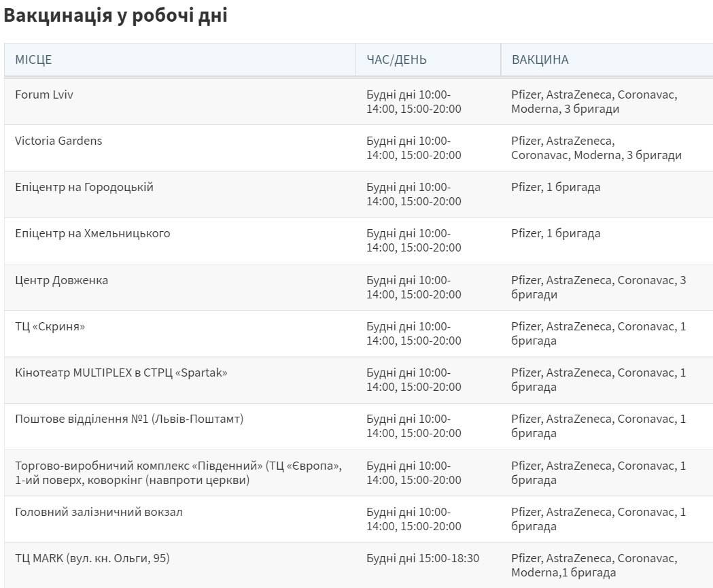Click Головний залізничний вокзал location
Image resolution: width=713 pixels, height=588 pixels.
click(99, 513)
